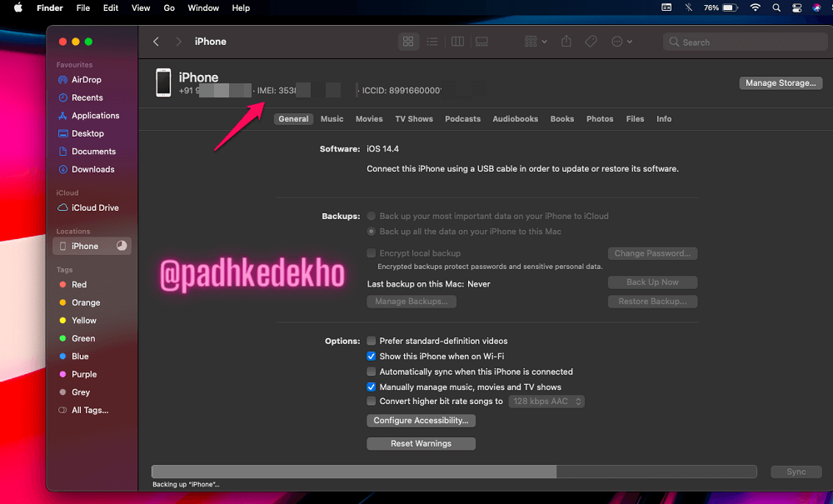Image resolution: width=833 pixels, height=504 pixels.
Task: Click the iPhone device icon in header
Action: click(163, 82)
